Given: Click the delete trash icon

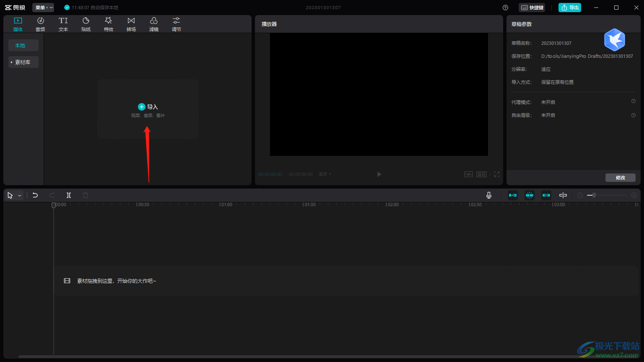Looking at the screenshot, I should [86, 195].
